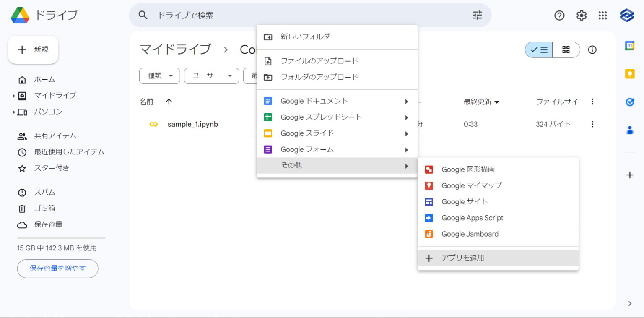Open the 種類 filter dropdown
The image size is (644, 318).
pyautogui.click(x=159, y=76)
